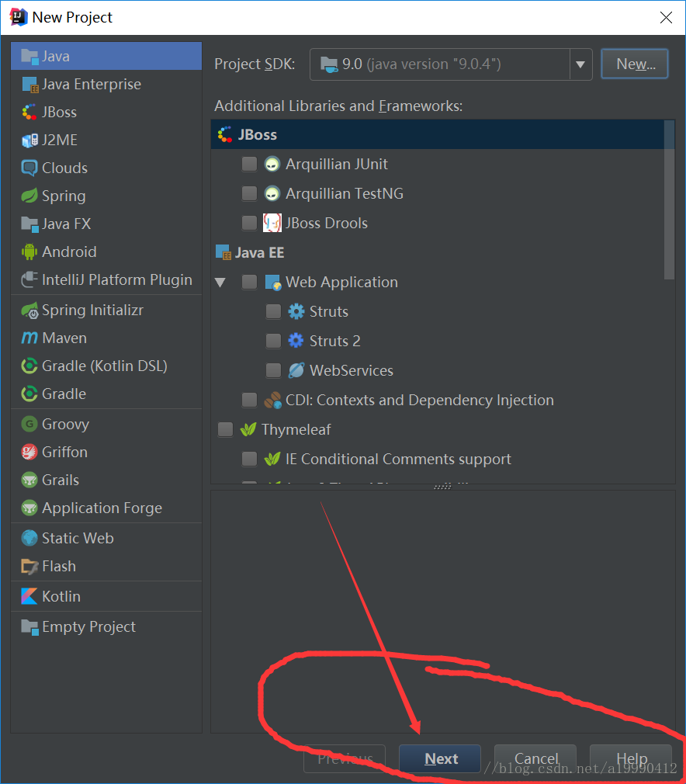Choose Gradle project type
686x784 pixels.
(106, 394)
